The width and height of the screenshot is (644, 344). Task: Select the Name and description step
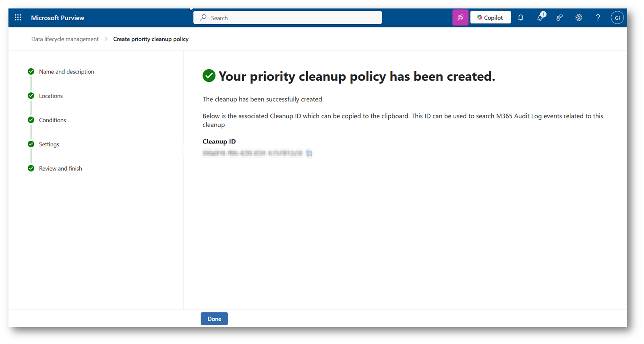click(66, 72)
